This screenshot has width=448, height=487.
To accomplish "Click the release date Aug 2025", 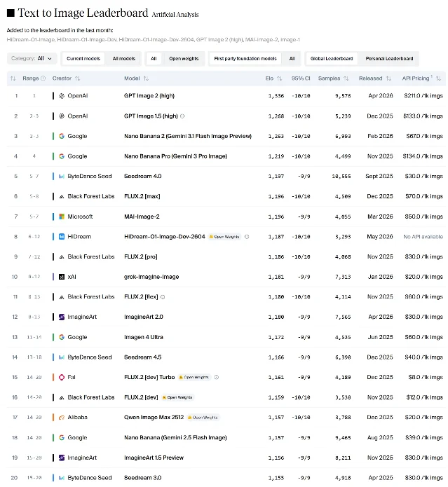I will tap(380, 438).
